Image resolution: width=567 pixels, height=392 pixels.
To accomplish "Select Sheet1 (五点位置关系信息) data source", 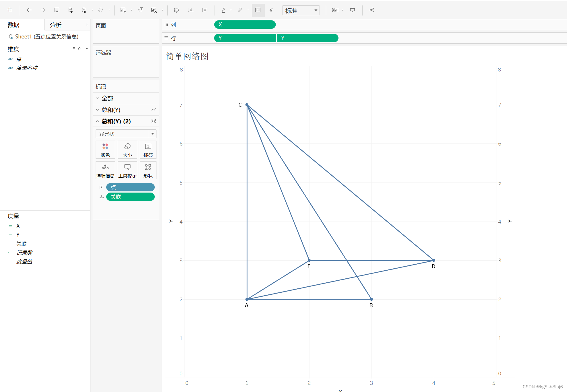I will click(47, 36).
